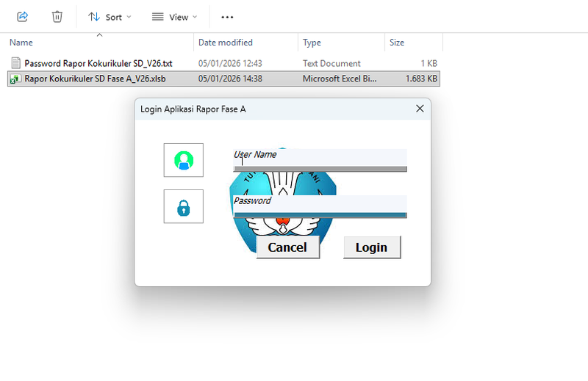Image resolution: width=588 pixels, height=381 pixels.
Task: Click the blue padlock icon
Action: [x=183, y=207]
